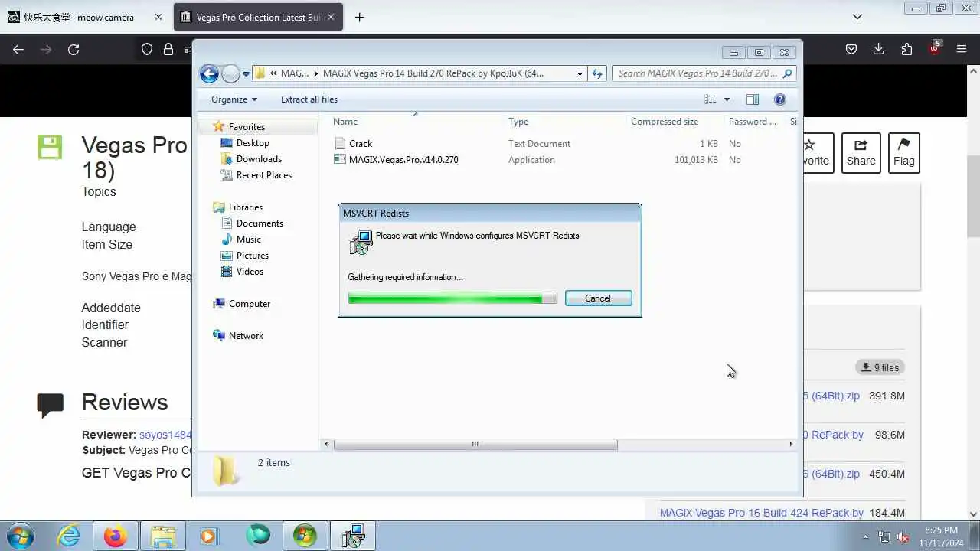Open recent locations dropdown beside nav arrows
The image size is (980, 551).
246,74
